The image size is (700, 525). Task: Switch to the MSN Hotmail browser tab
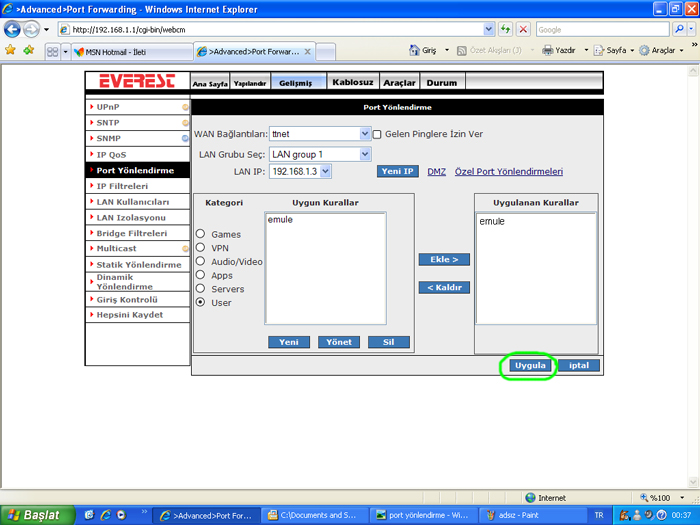tap(132, 52)
